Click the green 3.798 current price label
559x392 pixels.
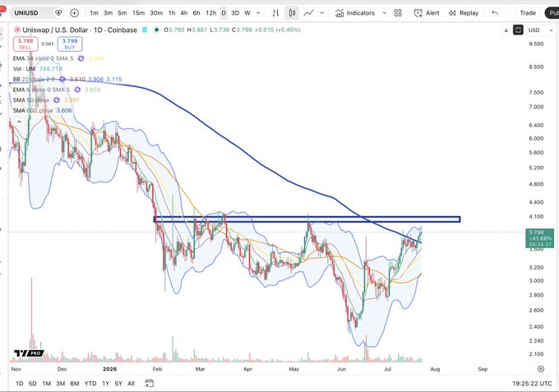point(540,238)
